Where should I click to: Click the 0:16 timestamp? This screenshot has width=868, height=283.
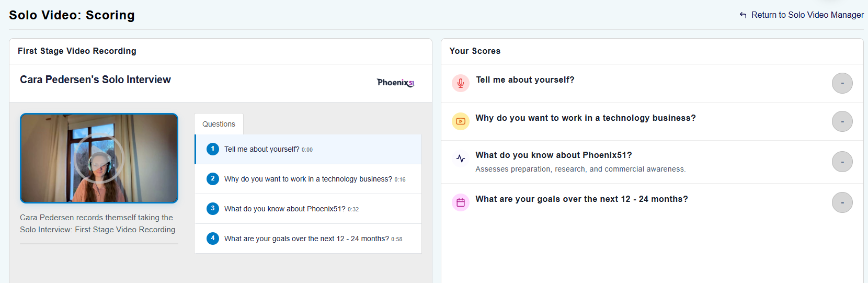click(400, 179)
